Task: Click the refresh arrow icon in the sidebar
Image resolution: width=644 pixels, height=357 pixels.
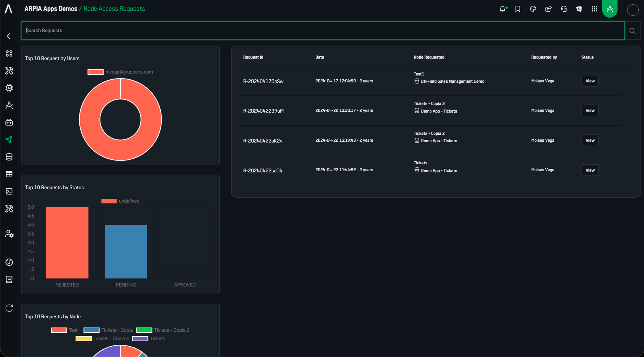Action: 9,308
